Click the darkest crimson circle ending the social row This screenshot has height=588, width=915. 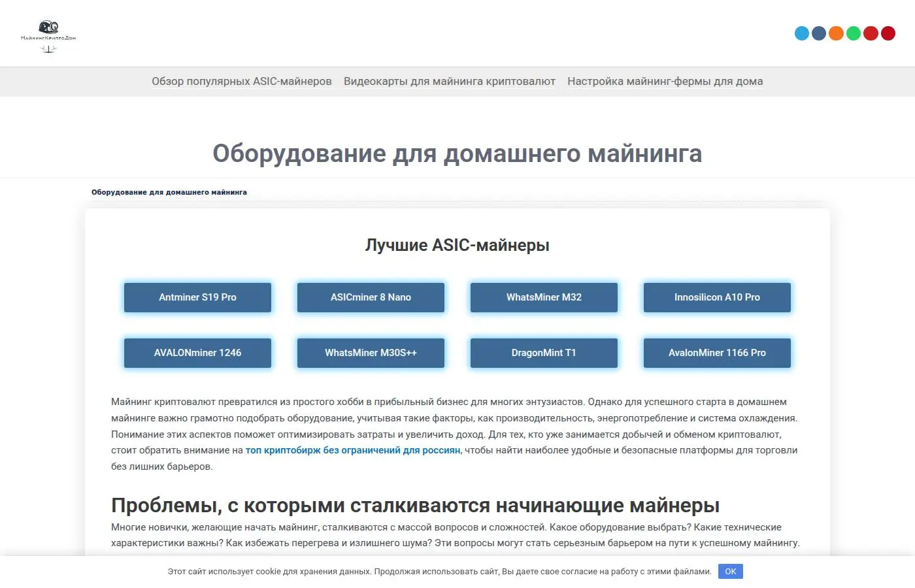point(888,33)
